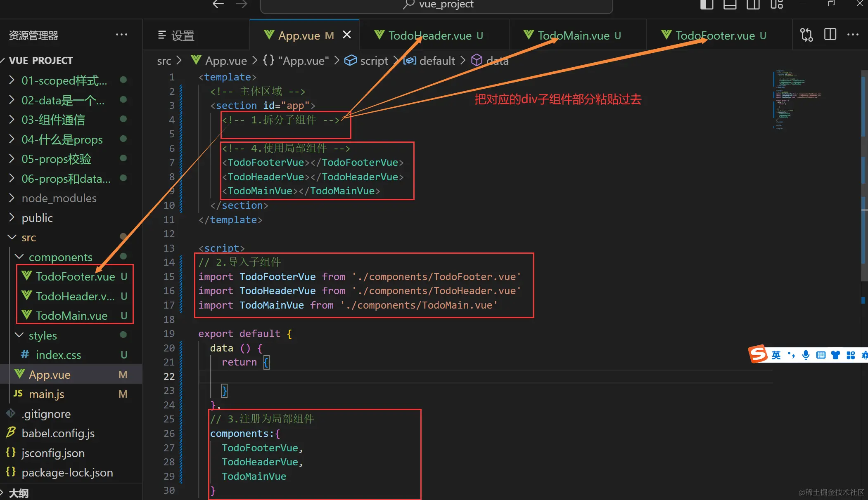Expand the 04-什么是props folder
The image size is (868, 500).
71,139
